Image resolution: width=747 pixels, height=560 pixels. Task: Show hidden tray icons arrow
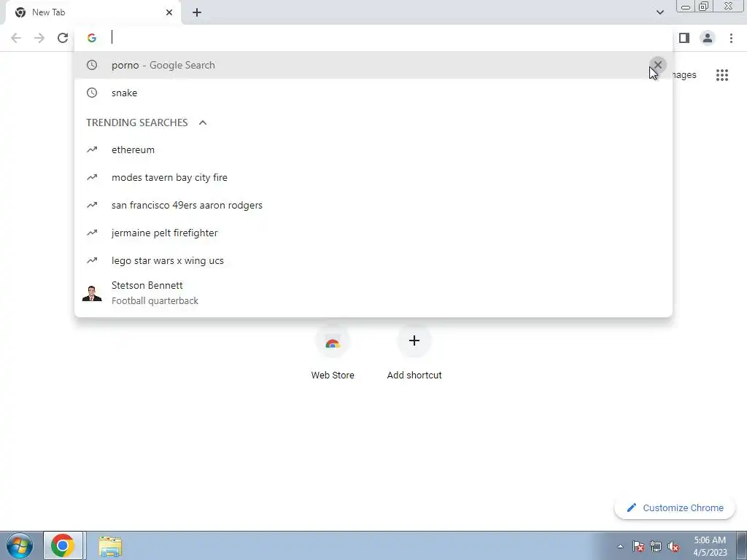pyautogui.click(x=620, y=546)
